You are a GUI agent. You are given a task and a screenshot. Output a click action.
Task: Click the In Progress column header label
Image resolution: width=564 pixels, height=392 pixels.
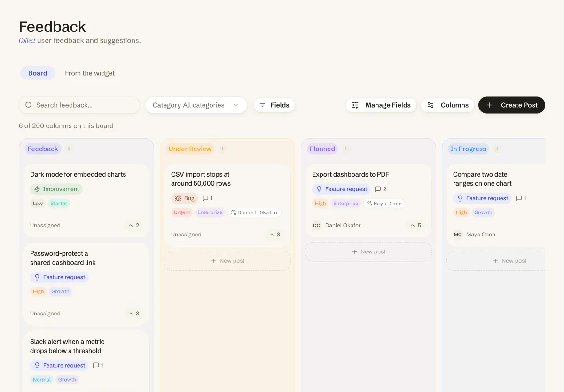coord(468,149)
